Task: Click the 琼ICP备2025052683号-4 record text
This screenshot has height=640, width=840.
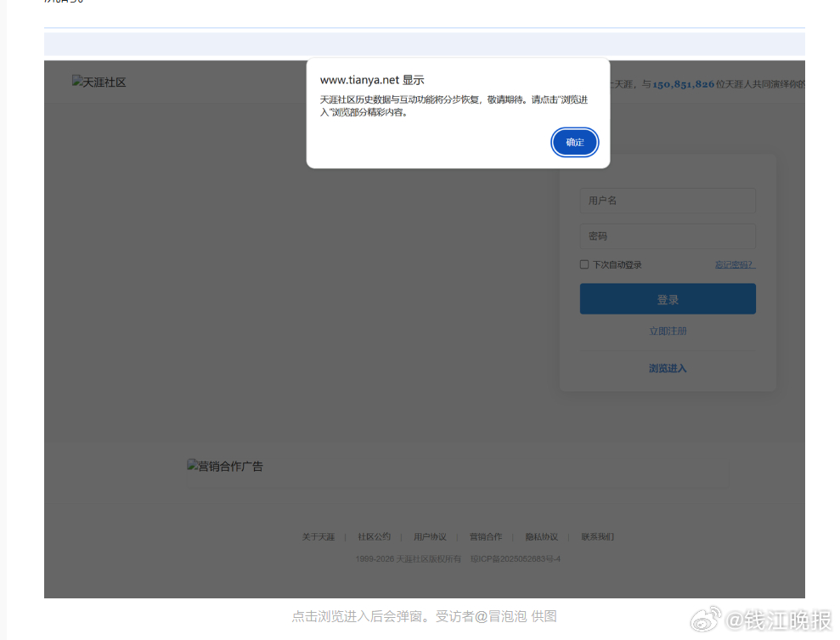Action: pyautogui.click(x=516, y=559)
